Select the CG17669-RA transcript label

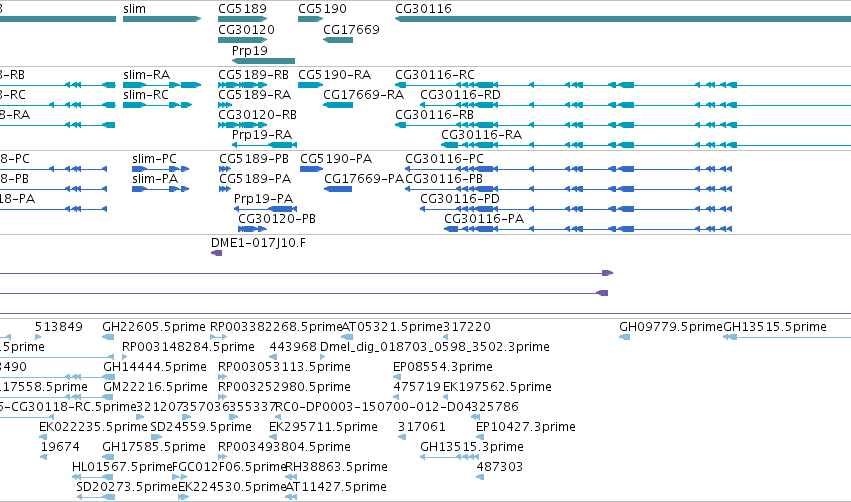(x=364, y=94)
